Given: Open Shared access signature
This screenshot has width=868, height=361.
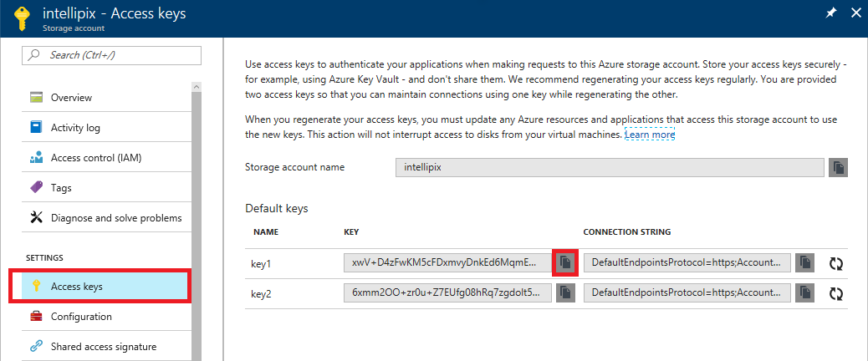Looking at the screenshot, I should (x=103, y=346).
